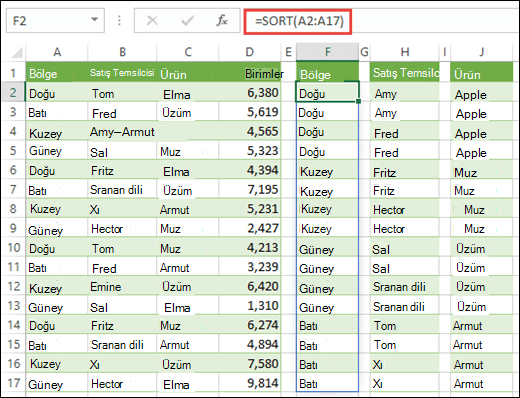
Task: Click the Cancel (X) formula bar icon
Action: point(152,21)
